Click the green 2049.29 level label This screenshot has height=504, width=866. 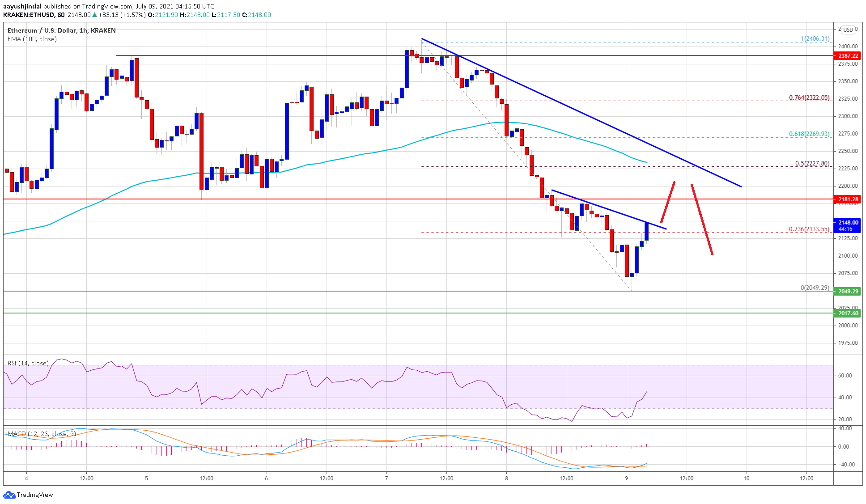point(848,291)
